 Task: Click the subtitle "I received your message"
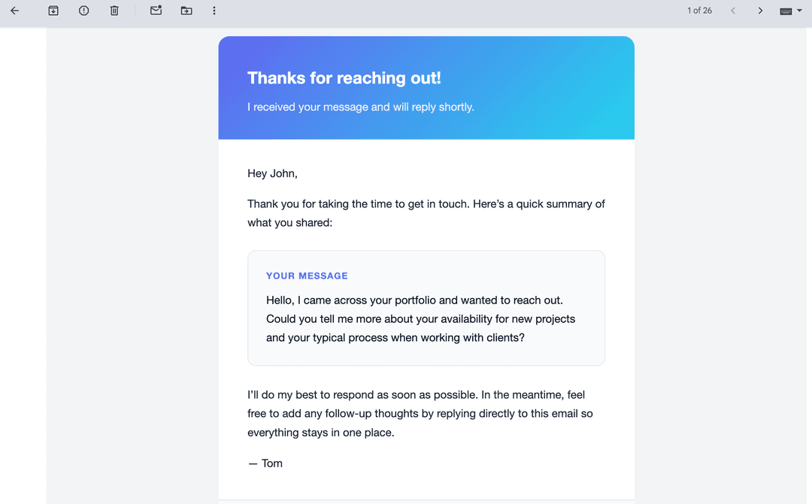361,107
